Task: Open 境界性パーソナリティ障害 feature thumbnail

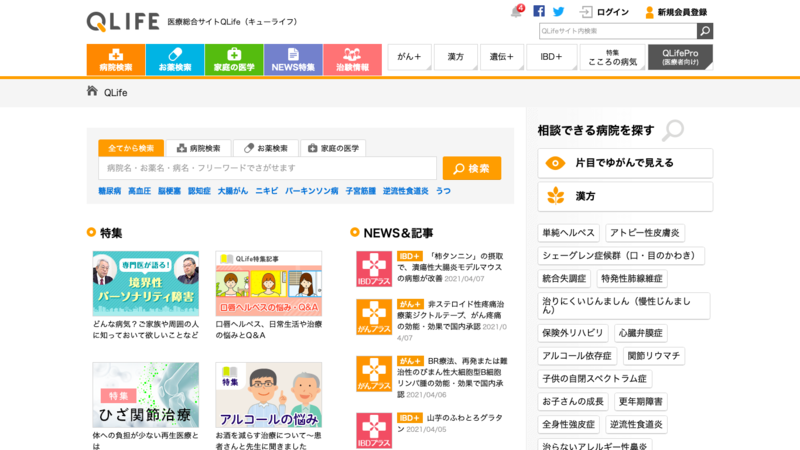Action: point(146,283)
